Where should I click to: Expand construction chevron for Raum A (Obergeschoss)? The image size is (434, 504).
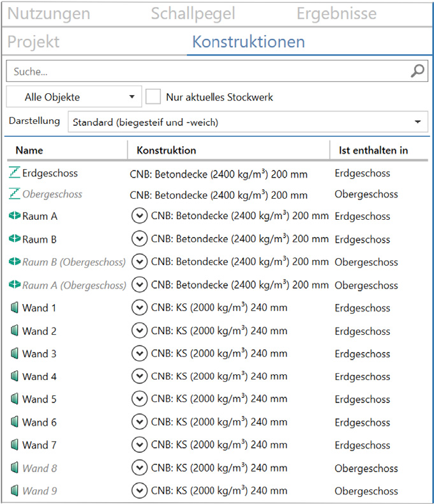coord(139,285)
